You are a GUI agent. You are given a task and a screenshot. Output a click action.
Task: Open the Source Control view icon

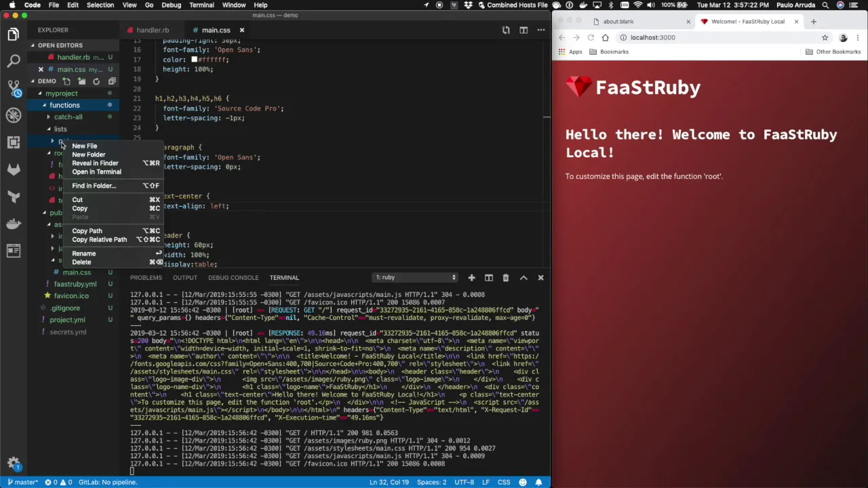[14, 89]
